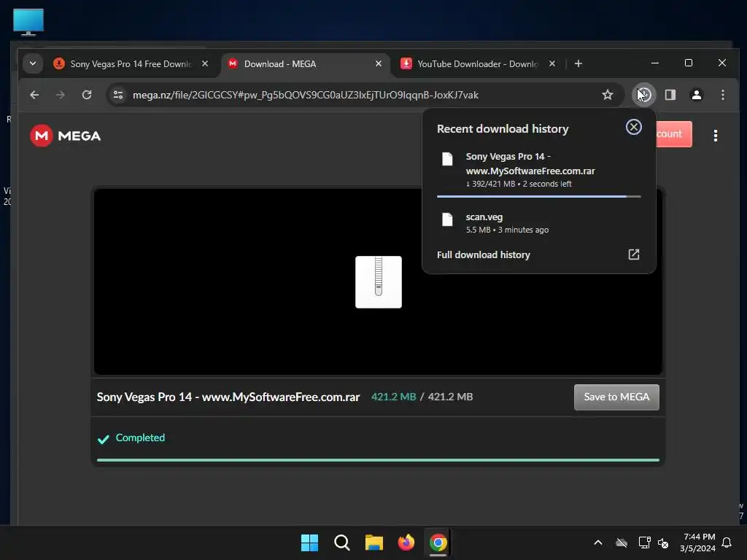
Task: Go forward to next page
Action: (x=60, y=95)
